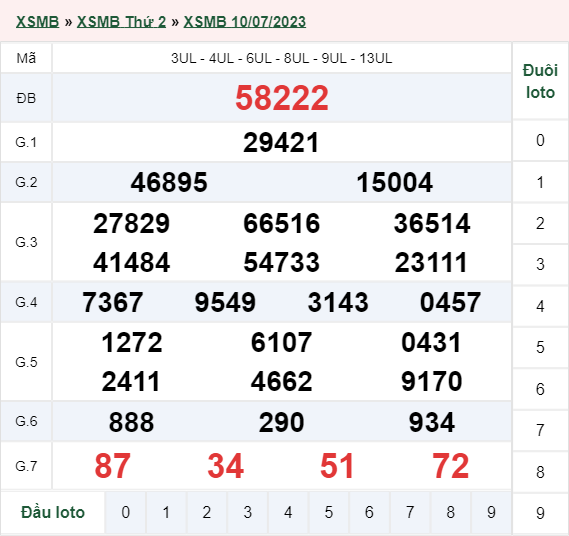Click the Mã row label

(x=26, y=58)
